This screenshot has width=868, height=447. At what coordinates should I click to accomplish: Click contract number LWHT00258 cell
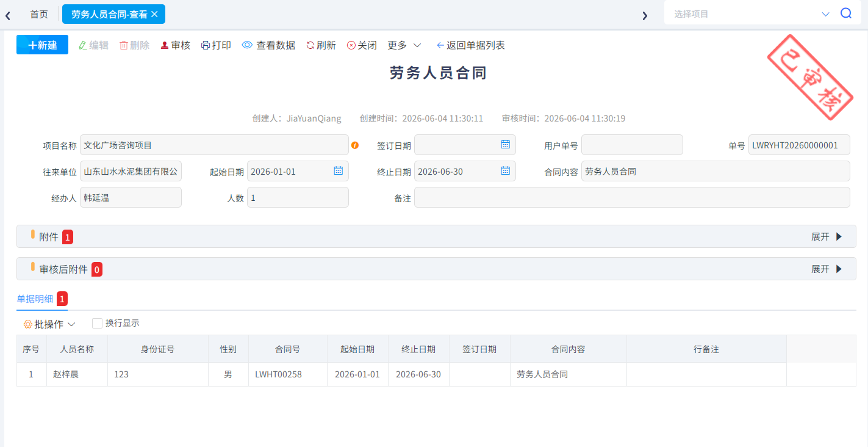point(288,374)
